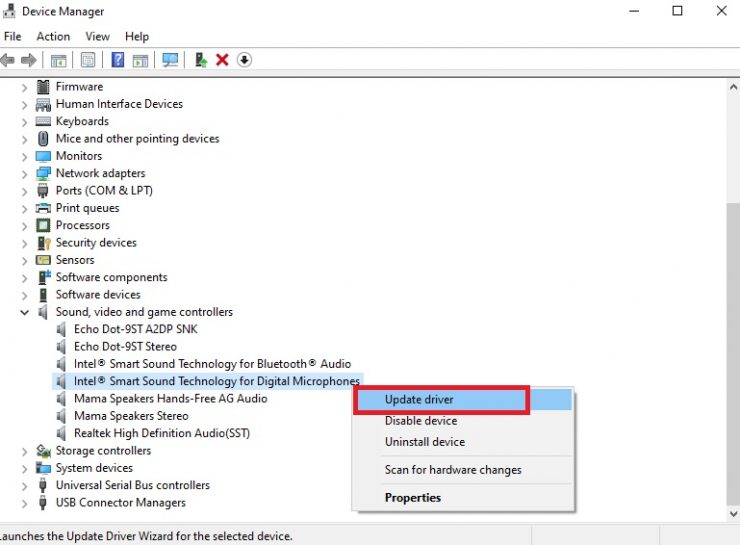
Task: Choose Update driver from the context menu
Action: 464,400
